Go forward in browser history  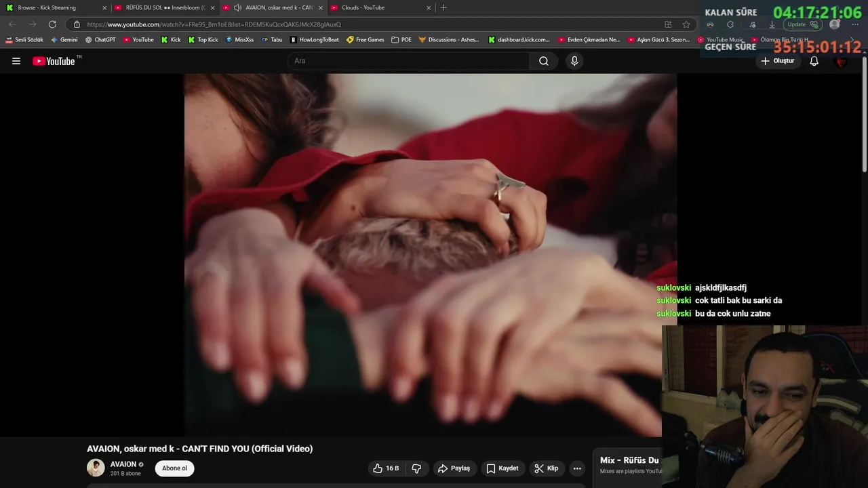tap(32, 24)
